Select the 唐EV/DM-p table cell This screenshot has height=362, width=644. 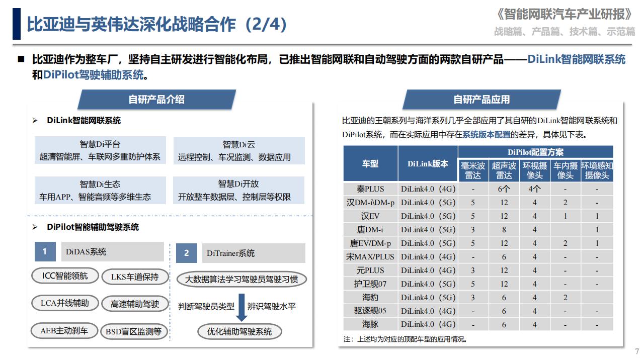(x=370, y=243)
